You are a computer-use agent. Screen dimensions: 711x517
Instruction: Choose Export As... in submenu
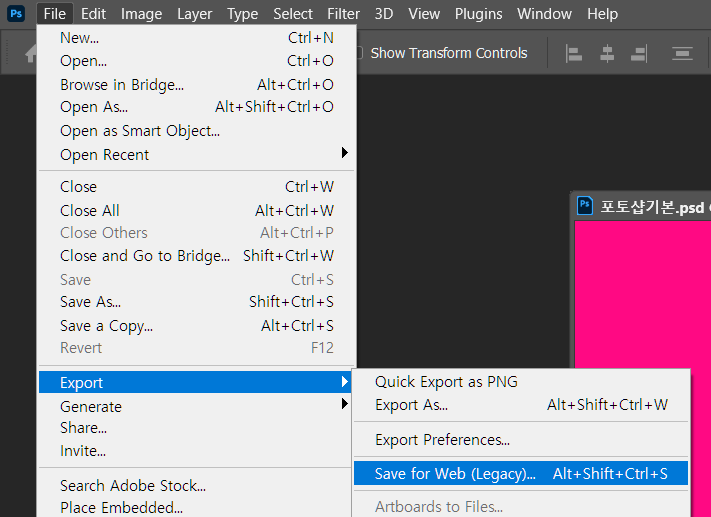coord(521,405)
